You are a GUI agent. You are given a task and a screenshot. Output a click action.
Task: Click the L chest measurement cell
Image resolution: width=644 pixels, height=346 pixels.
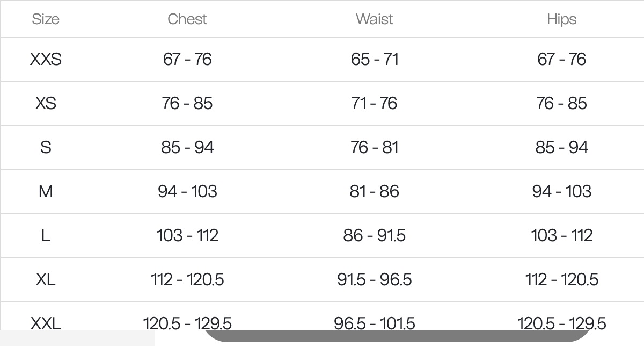187,235
